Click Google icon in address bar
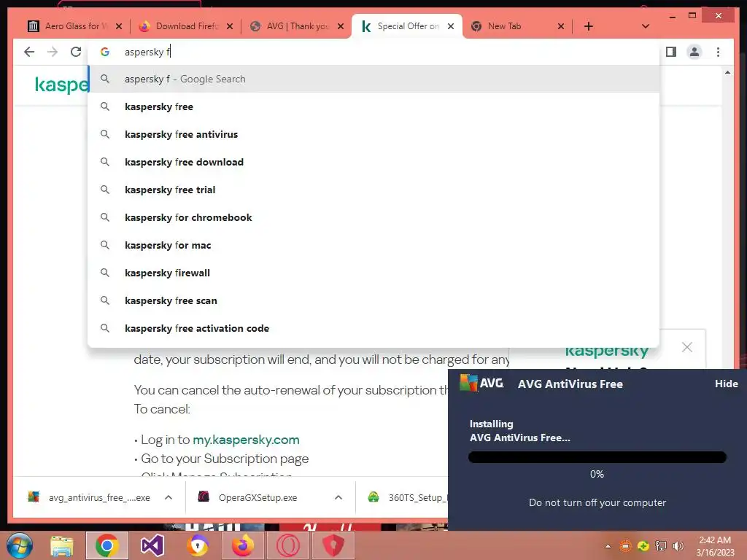Screen dimensions: 747x560 click(105, 52)
